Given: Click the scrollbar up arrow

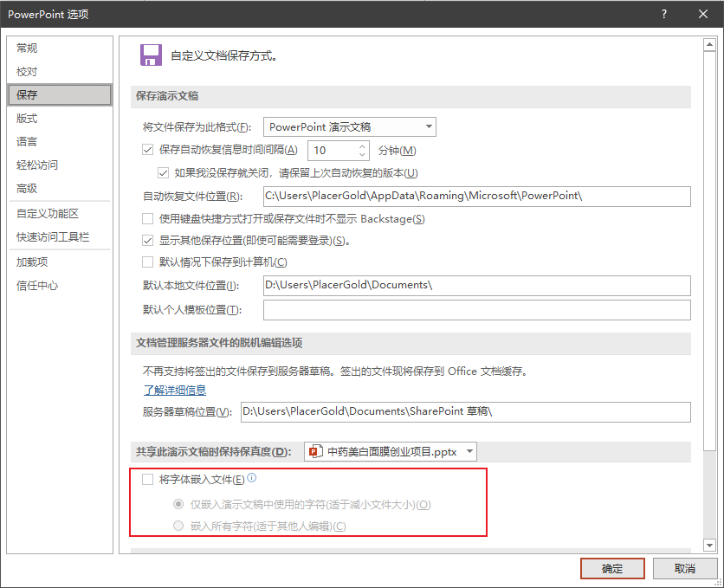Looking at the screenshot, I should tap(709, 45).
